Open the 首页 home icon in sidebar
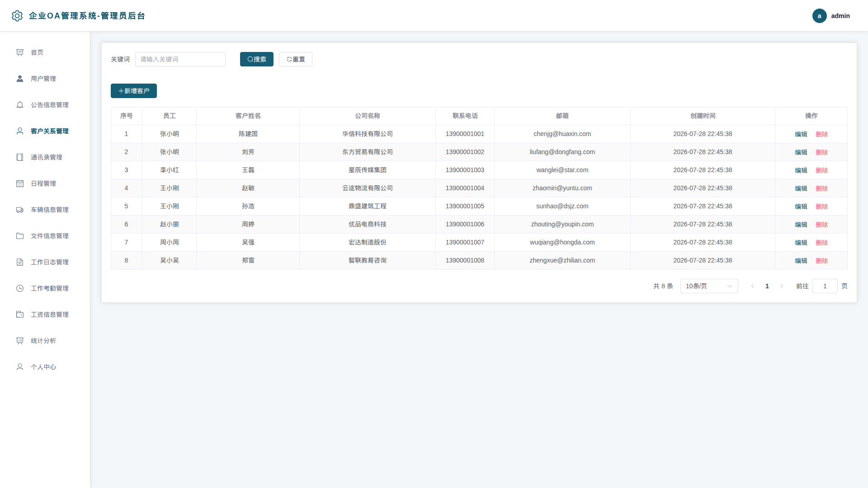The width and height of the screenshot is (868, 488). [x=20, y=52]
